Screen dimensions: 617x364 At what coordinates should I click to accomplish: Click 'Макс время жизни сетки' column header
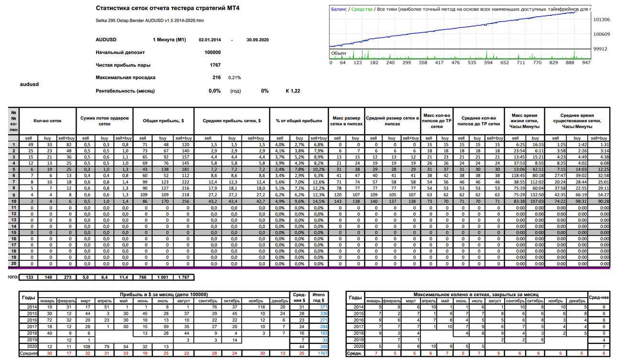pos(524,121)
